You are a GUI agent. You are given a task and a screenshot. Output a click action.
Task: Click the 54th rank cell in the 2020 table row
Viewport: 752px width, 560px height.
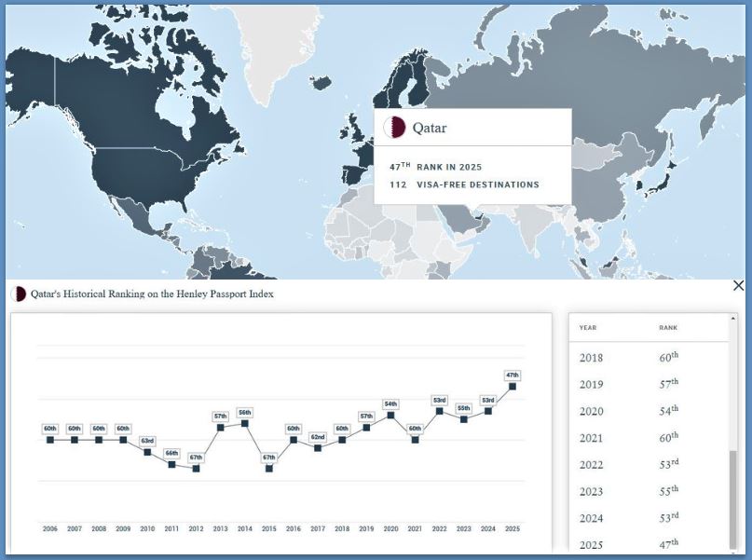click(x=668, y=410)
